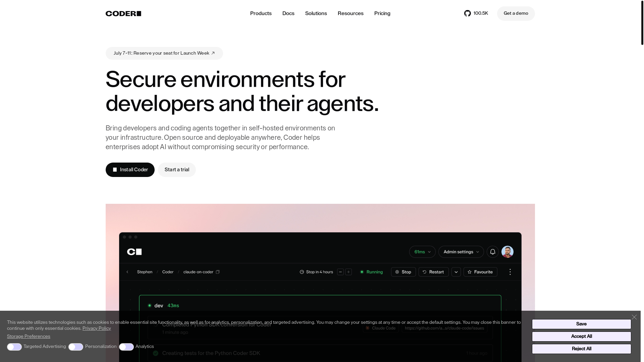Click the Stop workspace button
The height and width of the screenshot is (362, 644).
coord(403,272)
